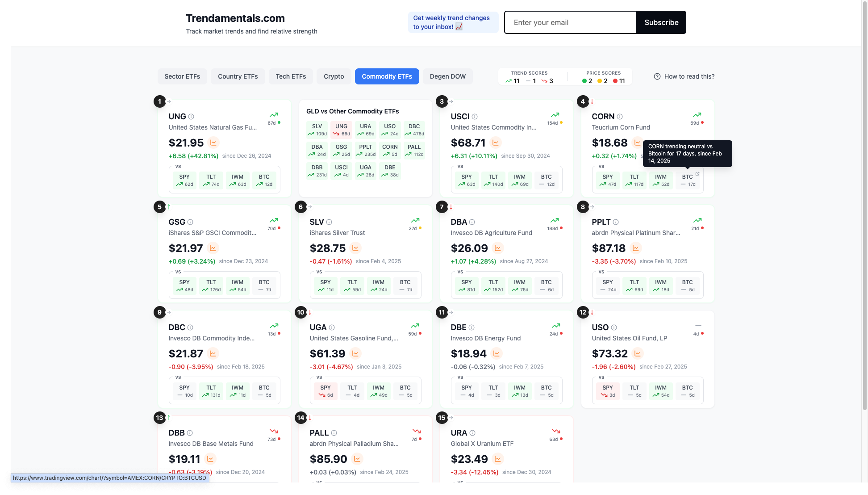Screen dimensions: 868x495
Task: Open the PALL chart icon beside $85.90
Action: (x=357, y=459)
